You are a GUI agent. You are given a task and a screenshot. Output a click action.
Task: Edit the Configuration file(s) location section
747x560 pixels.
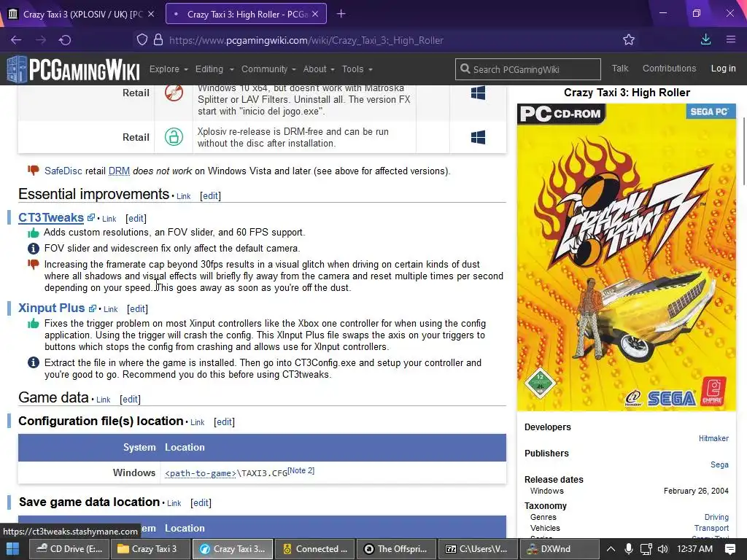click(x=224, y=421)
